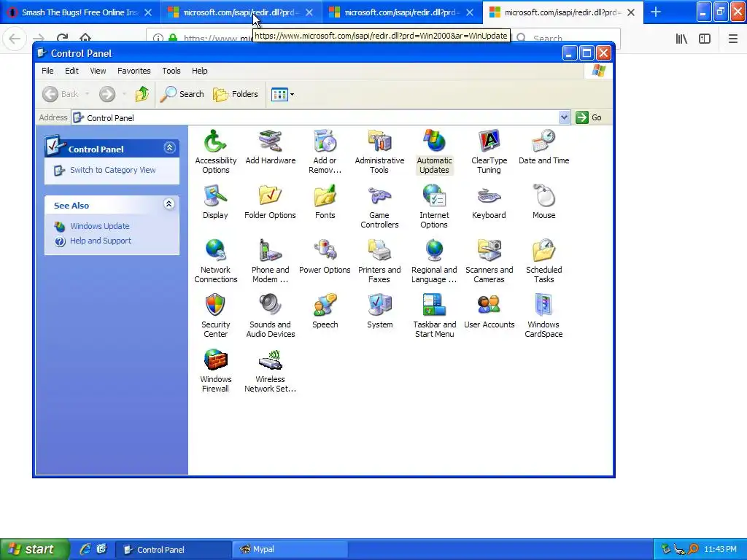Open a new browser tab
This screenshot has height=560, width=747.
[656, 12]
